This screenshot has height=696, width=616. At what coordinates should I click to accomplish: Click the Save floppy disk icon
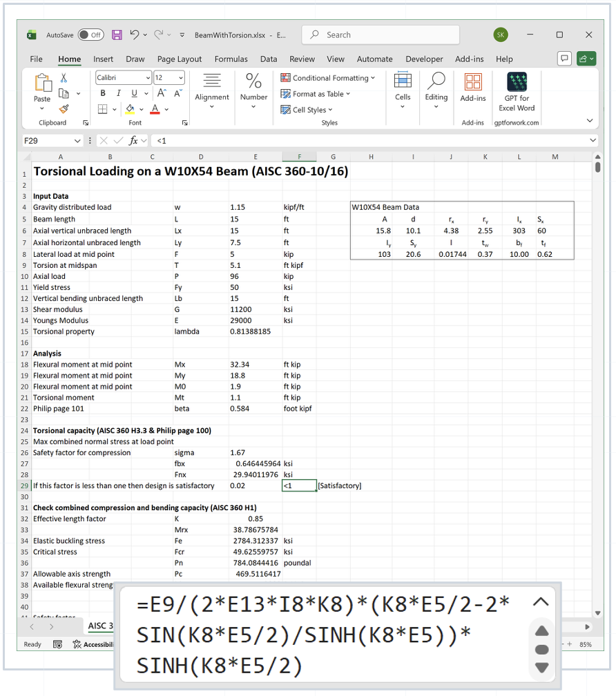[x=117, y=35]
